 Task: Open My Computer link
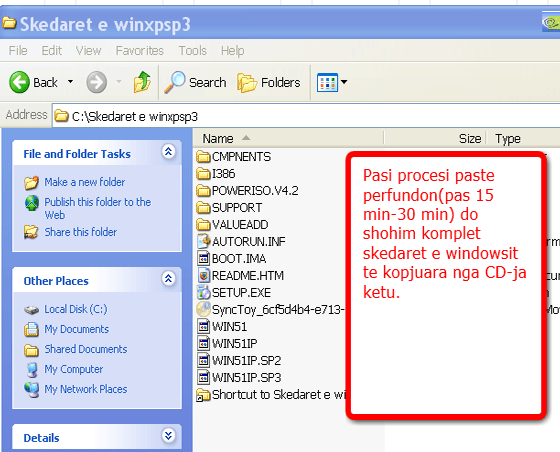click(x=74, y=369)
